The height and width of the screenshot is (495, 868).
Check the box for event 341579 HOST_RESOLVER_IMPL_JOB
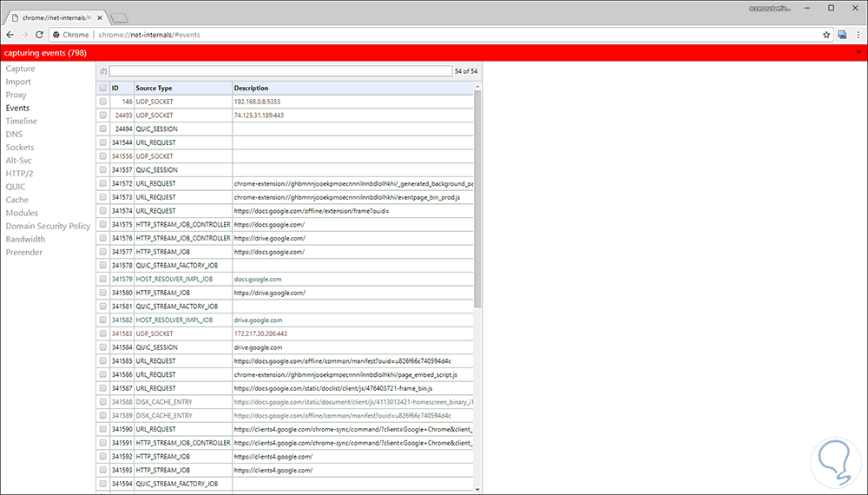[x=103, y=279]
